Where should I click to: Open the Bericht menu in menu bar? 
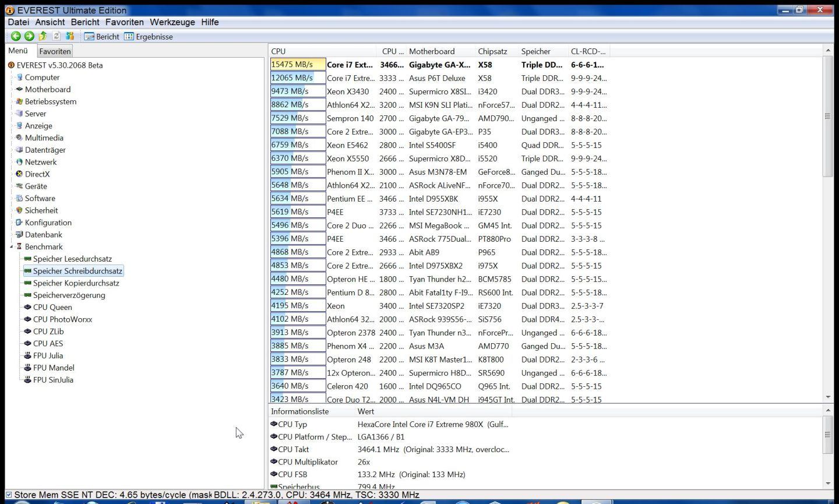pyautogui.click(x=85, y=22)
